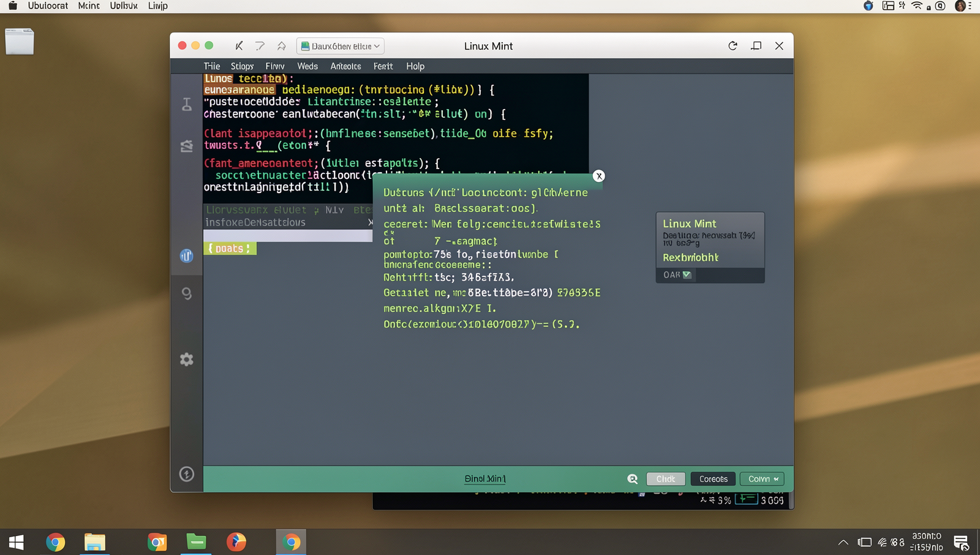Click the search magnifier icon in bottom bar
The width and height of the screenshot is (980, 555).
[633, 479]
